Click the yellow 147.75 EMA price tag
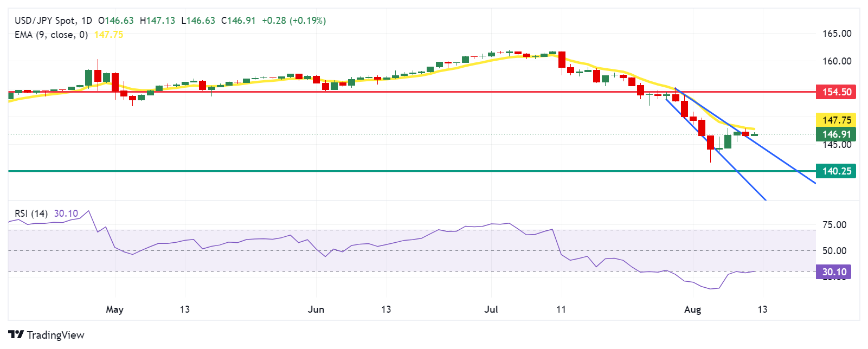Viewport: 868px width, 349px height. tap(835, 120)
